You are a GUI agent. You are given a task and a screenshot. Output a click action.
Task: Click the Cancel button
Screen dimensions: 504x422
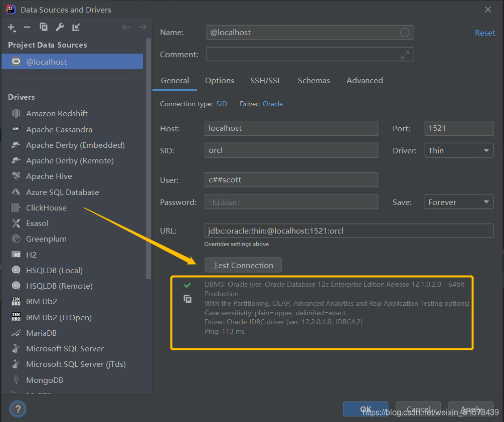point(418,409)
